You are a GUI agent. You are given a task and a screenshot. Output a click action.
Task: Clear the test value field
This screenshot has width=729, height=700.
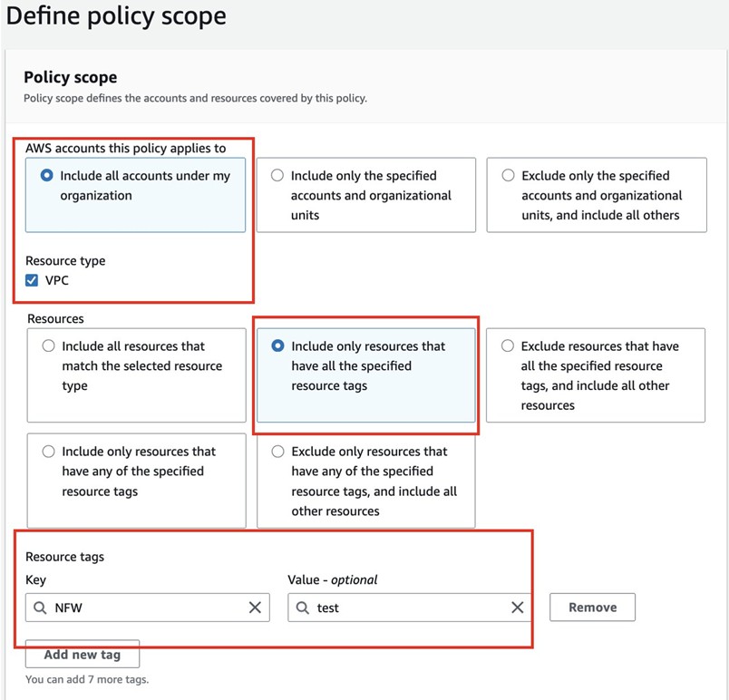pos(517,608)
